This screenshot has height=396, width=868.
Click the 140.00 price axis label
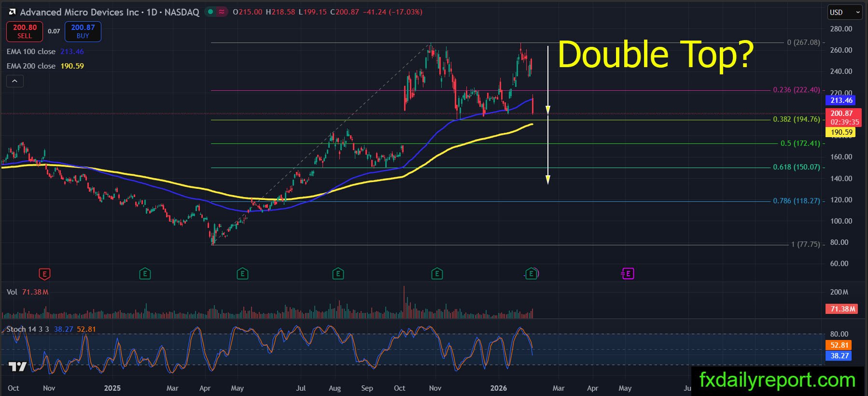coord(841,179)
